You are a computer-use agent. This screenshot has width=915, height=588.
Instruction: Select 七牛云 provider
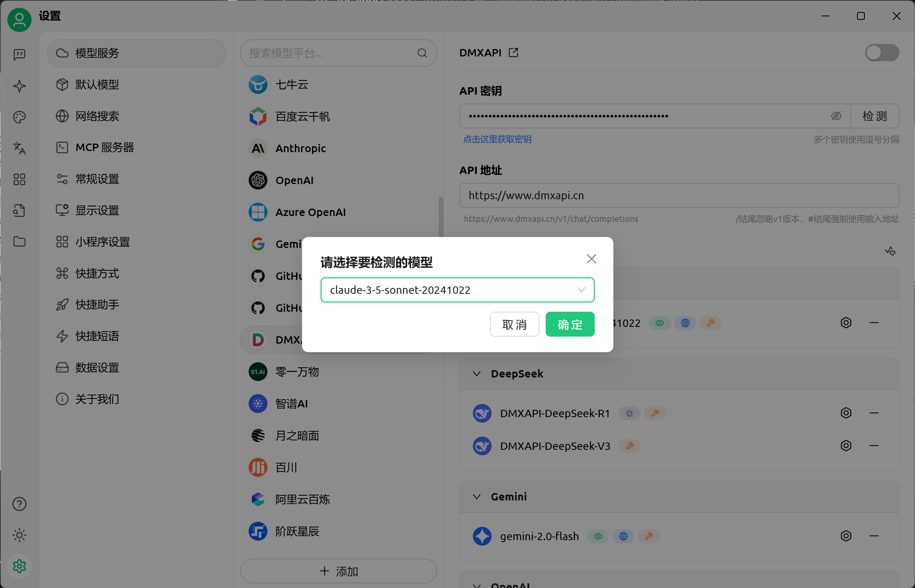pyautogui.click(x=339, y=84)
